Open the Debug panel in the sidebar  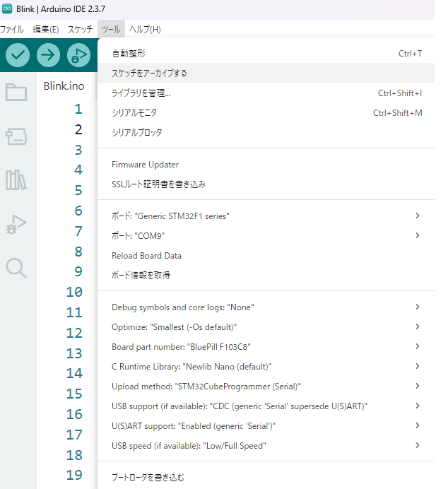[16, 224]
